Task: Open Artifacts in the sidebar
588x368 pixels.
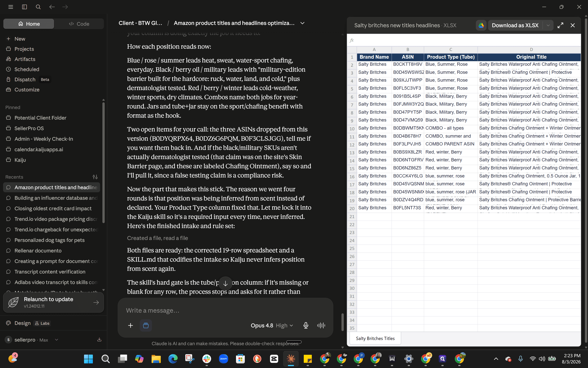Action: [25, 59]
